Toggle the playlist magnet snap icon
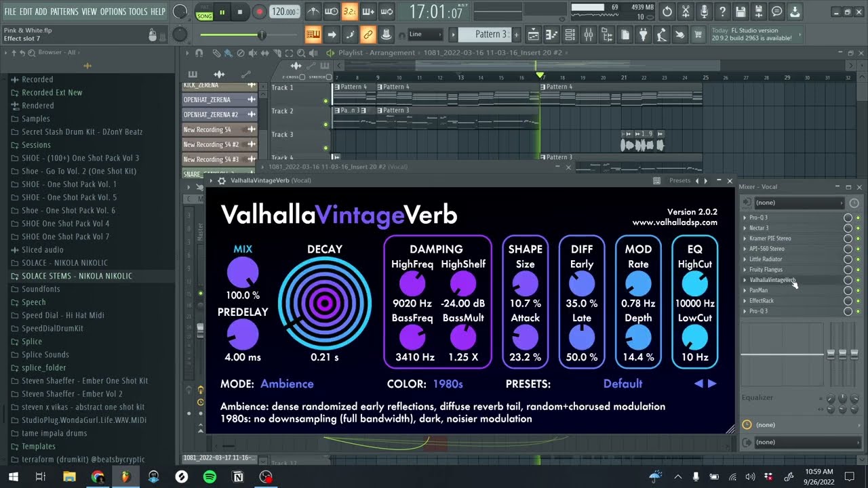Viewport: 868px width, 488px height. [x=199, y=53]
